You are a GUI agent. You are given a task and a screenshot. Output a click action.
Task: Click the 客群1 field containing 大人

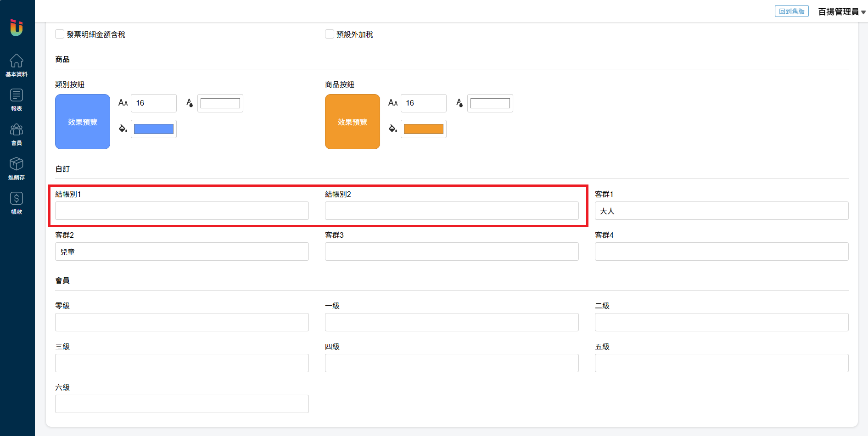coord(722,211)
